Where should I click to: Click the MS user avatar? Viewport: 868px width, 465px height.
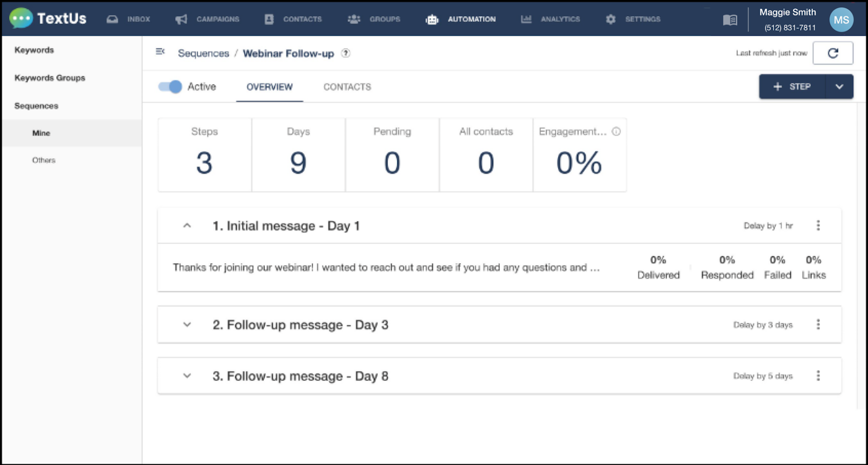[x=841, y=20]
